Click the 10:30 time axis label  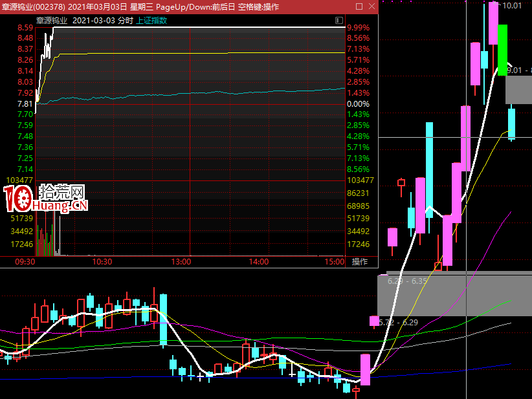pyautogui.click(x=102, y=262)
